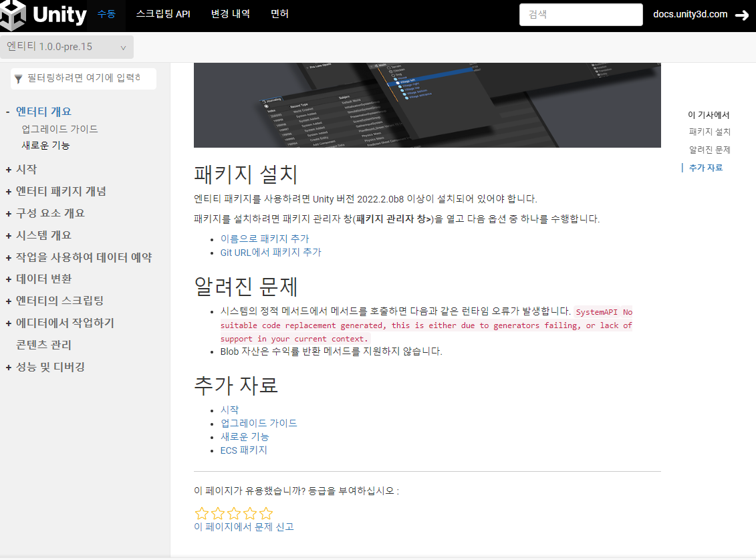Expand the 데이터 변환 section

coord(8,279)
